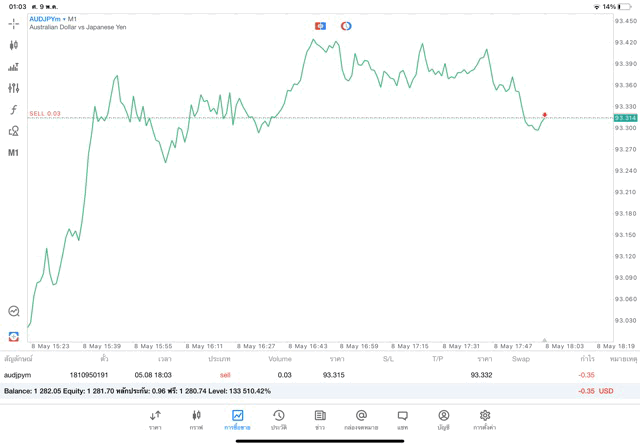
Task: Tap the circular red-blue icon above chart
Action: (x=346, y=26)
